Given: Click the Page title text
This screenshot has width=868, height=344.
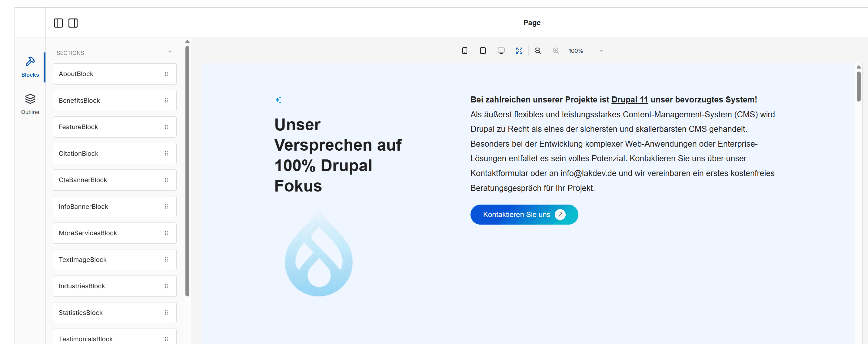Looking at the screenshot, I should pyautogui.click(x=532, y=22).
